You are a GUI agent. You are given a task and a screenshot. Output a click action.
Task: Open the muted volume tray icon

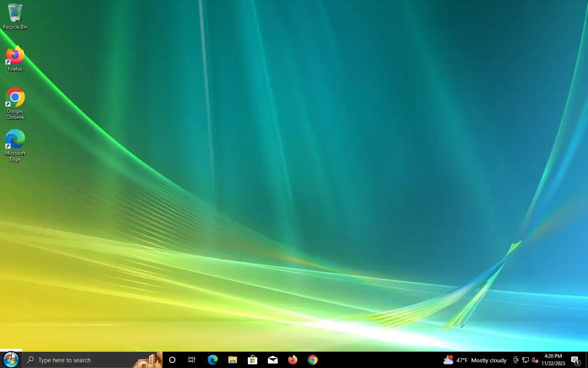[535, 360]
